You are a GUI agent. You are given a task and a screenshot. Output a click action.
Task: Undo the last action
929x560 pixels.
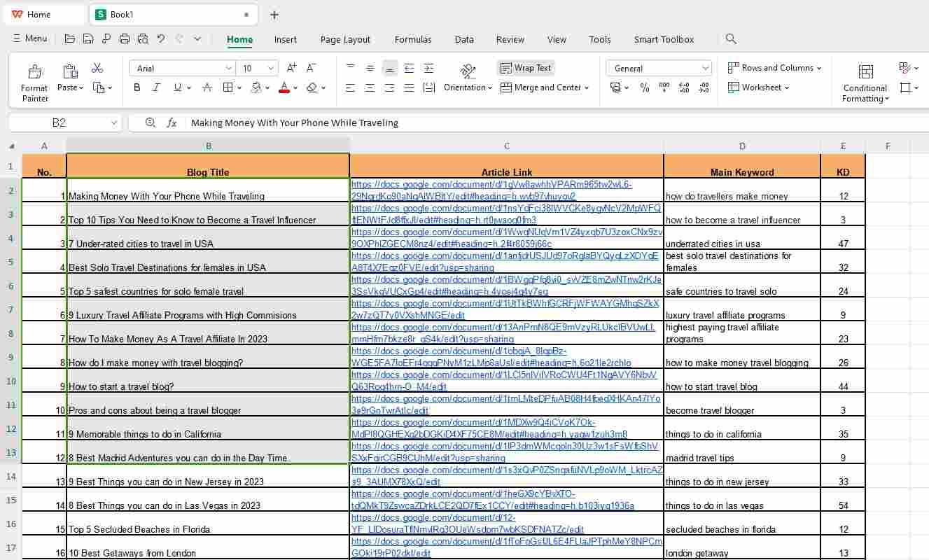pyautogui.click(x=161, y=39)
